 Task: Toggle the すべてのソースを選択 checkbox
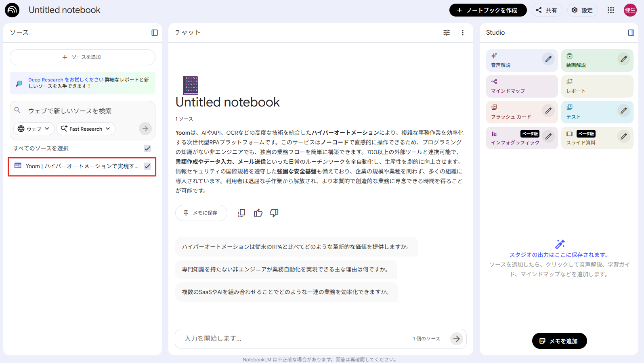point(147,148)
